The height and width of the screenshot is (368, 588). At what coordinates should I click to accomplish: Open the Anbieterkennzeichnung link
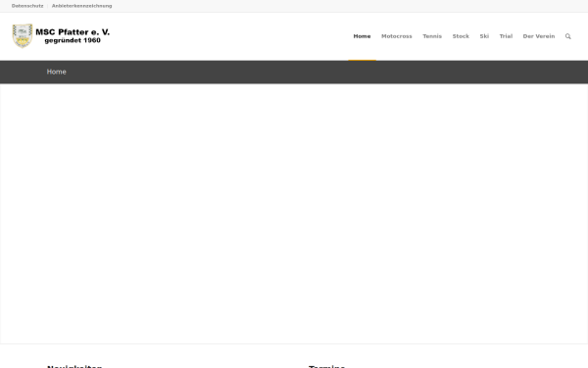(81, 6)
